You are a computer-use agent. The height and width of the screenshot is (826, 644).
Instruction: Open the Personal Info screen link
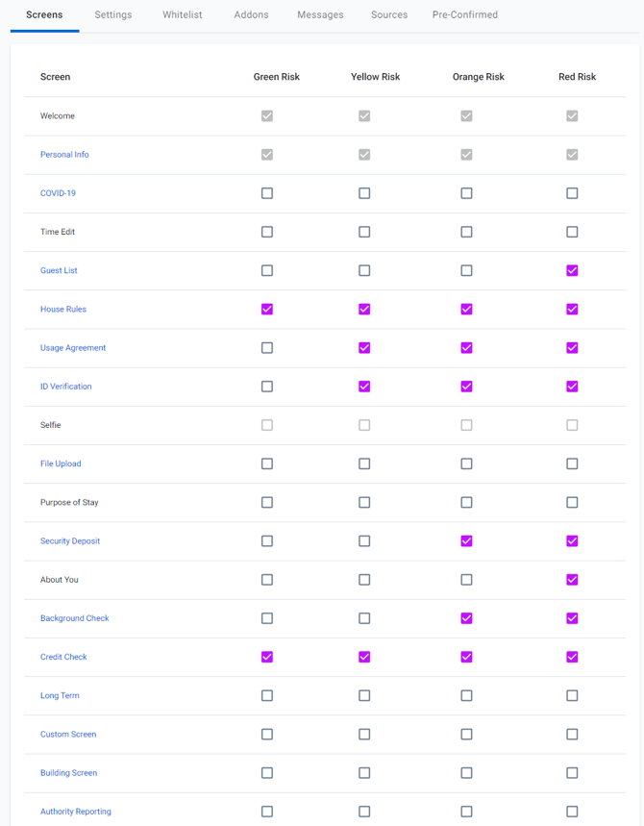[64, 155]
